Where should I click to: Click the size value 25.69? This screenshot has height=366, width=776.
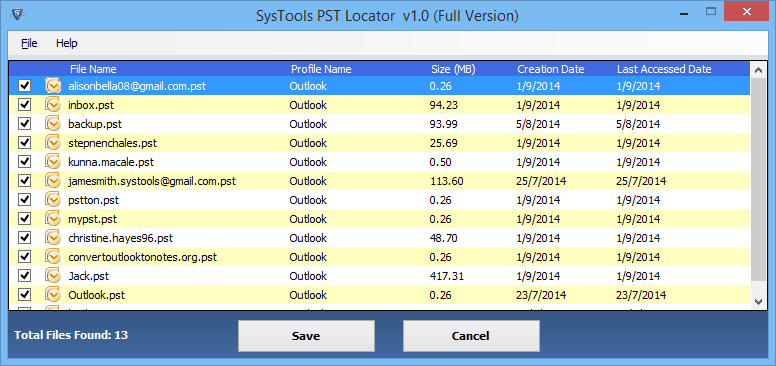point(443,143)
